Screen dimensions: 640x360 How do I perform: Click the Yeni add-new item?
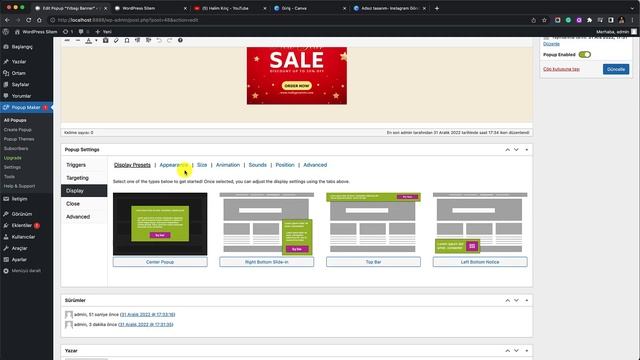coord(103,31)
